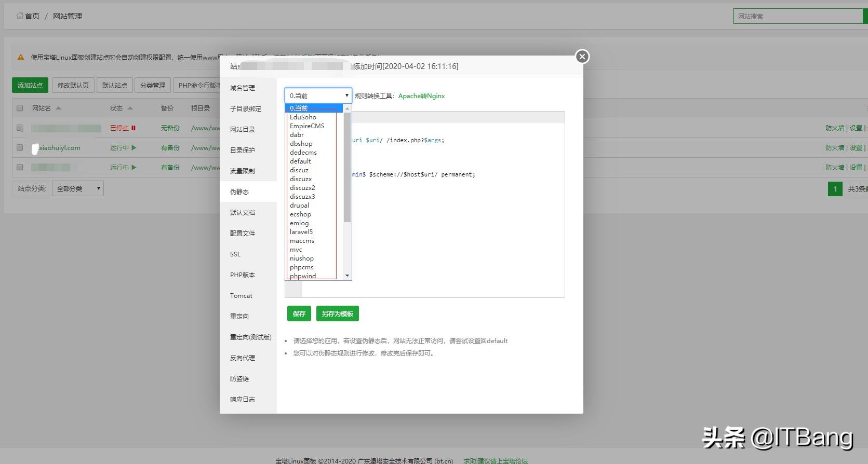Viewport: 868px width, 464px height.
Task: Open the 流量限制 tab
Action: click(x=248, y=171)
